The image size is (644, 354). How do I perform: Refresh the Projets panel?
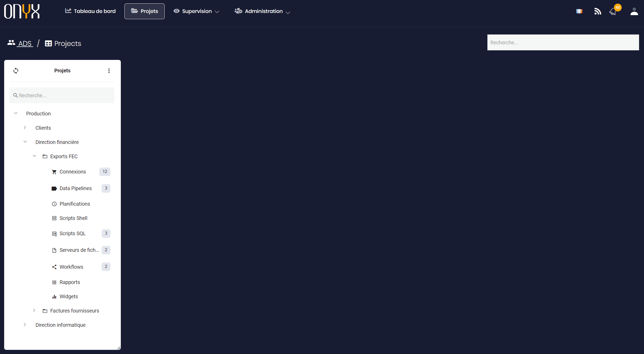tap(16, 71)
